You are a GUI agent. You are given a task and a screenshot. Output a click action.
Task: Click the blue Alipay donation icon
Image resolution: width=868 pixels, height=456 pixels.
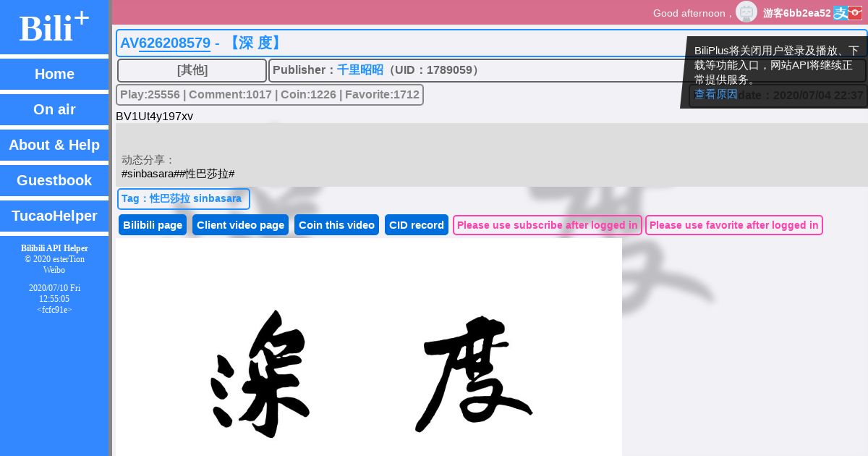click(841, 13)
